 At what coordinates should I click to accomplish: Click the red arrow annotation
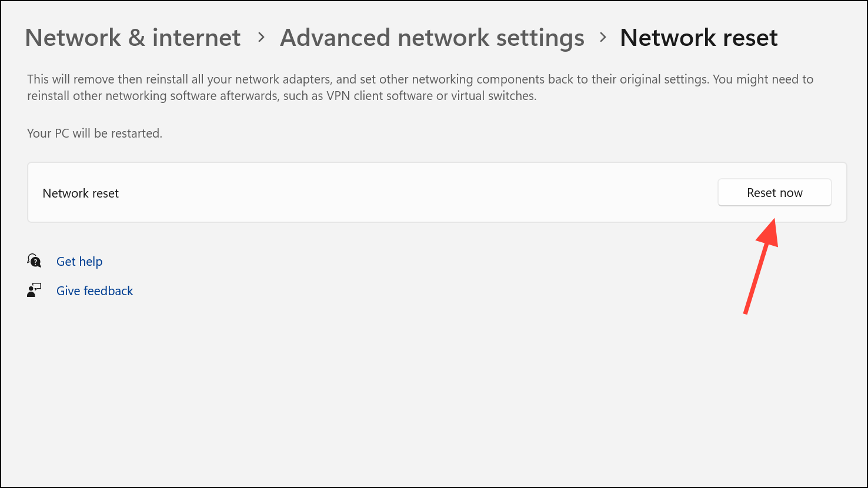tap(762, 265)
